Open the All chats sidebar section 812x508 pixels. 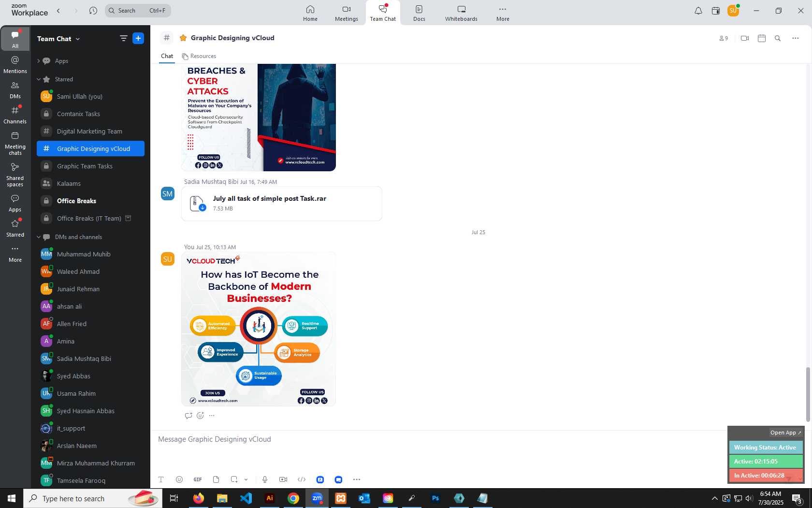tap(15, 39)
